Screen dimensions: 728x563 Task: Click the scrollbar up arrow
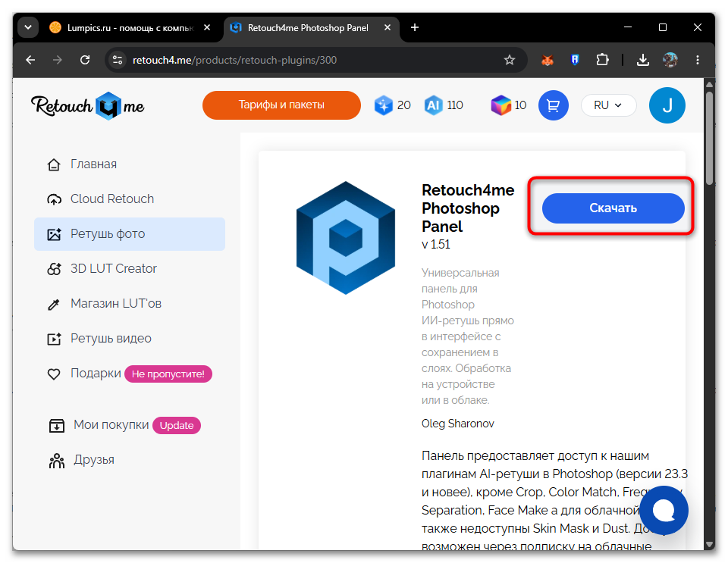point(709,84)
